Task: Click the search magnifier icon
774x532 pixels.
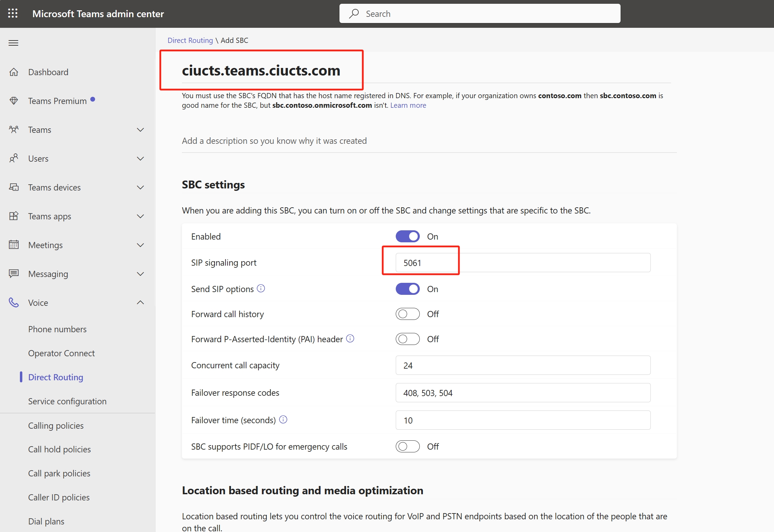Action: point(354,13)
